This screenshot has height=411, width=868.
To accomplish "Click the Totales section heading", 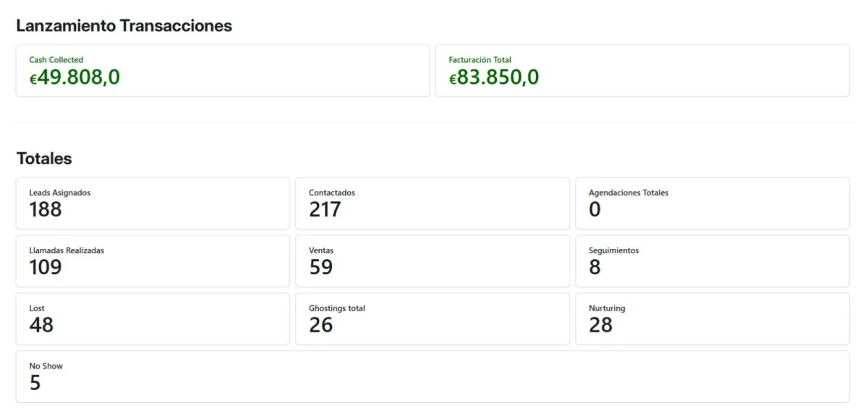I will pos(44,158).
